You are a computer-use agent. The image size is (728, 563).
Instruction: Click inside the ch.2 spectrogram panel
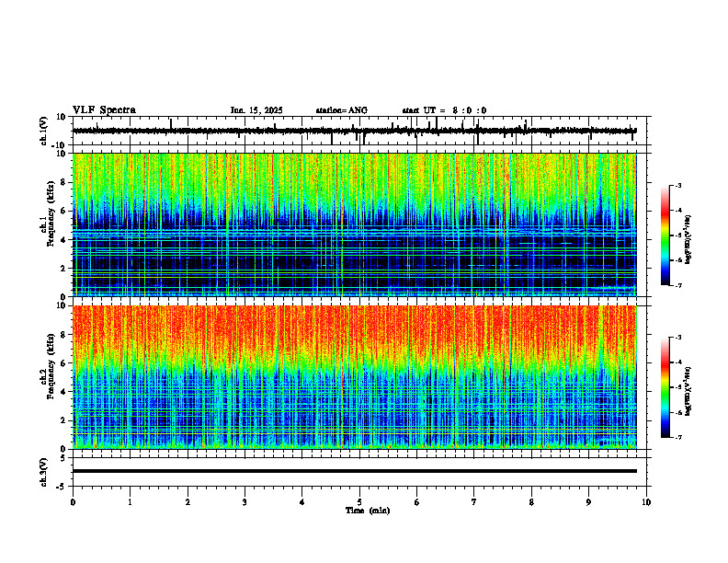click(354, 377)
